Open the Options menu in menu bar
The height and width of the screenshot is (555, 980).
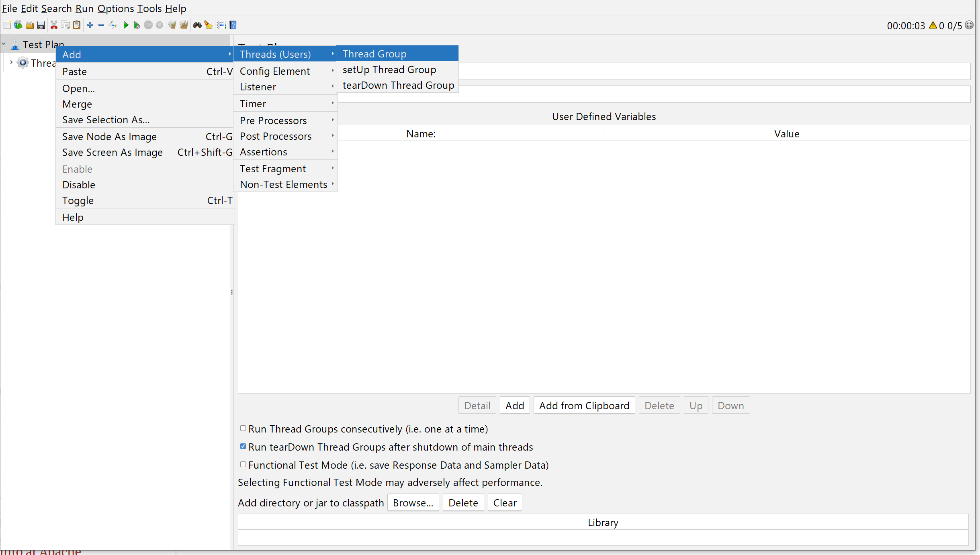[x=116, y=8]
